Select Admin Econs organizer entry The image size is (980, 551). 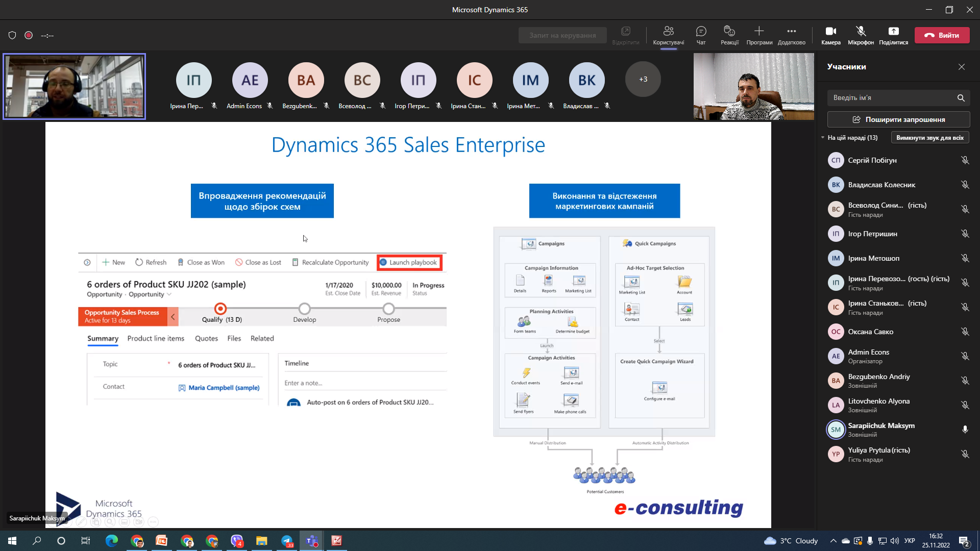point(868,356)
